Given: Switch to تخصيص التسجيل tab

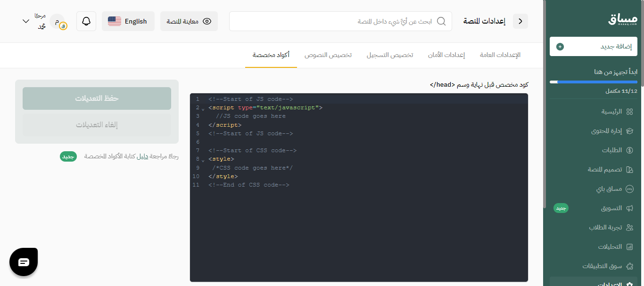Looking at the screenshot, I should pyautogui.click(x=390, y=55).
